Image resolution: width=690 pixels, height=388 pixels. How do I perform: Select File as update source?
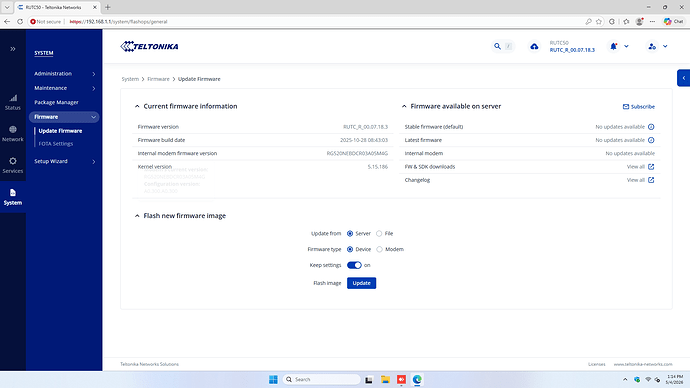click(x=379, y=234)
